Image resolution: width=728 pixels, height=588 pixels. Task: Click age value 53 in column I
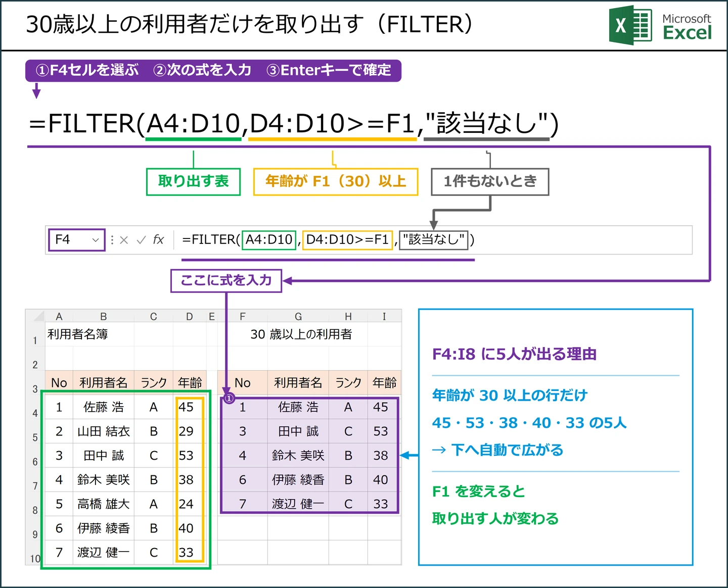coord(381,431)
